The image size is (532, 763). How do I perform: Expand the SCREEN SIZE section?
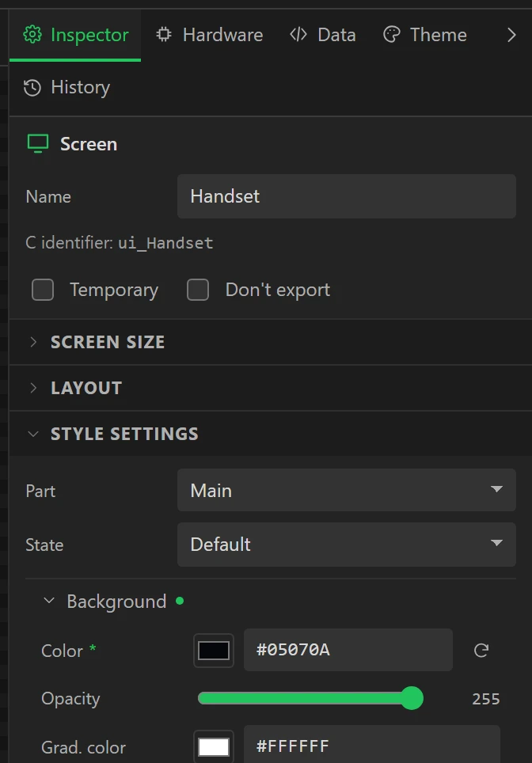pyautogui.click(x=270, y=342)
